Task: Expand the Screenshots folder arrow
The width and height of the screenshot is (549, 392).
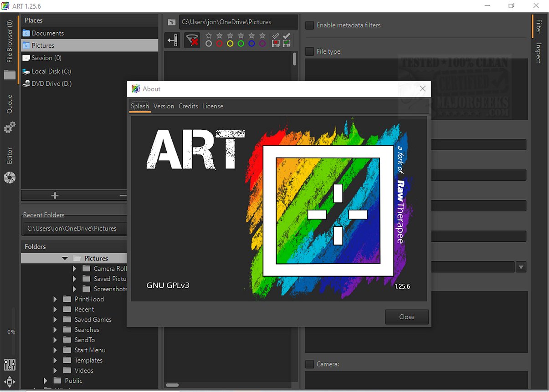Action: coord(75,289)
